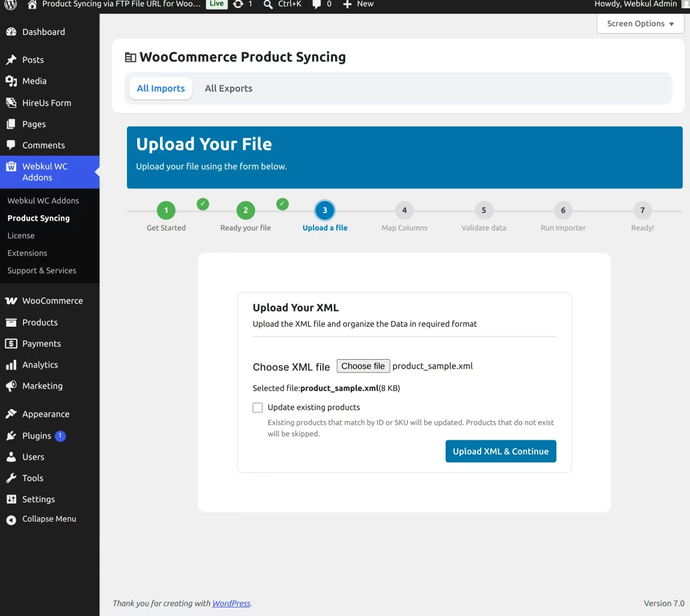
Task: Click Howdy, Webkul Admin account link
Action: [x=635, y=4]
